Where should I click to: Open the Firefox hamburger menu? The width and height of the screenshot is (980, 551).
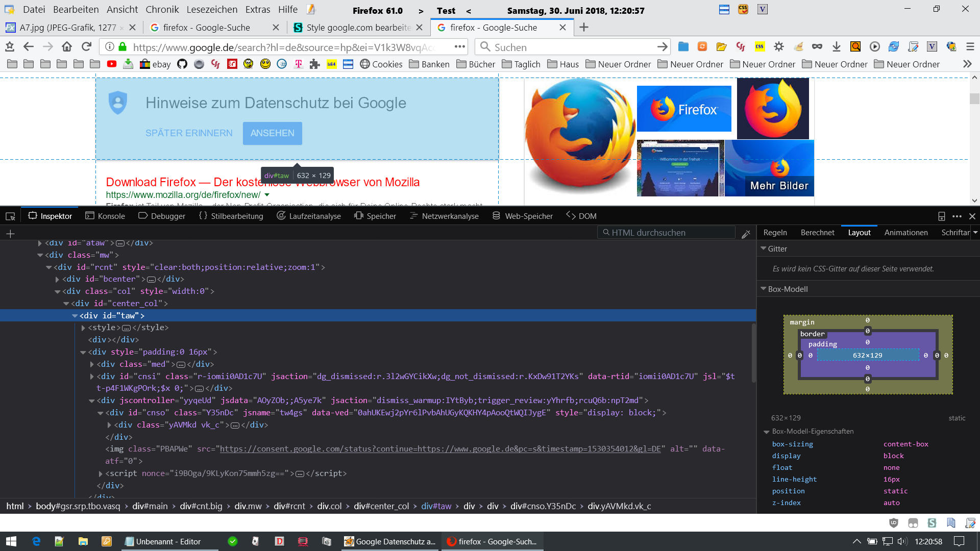pyautogui.click(x=970, y=47)
